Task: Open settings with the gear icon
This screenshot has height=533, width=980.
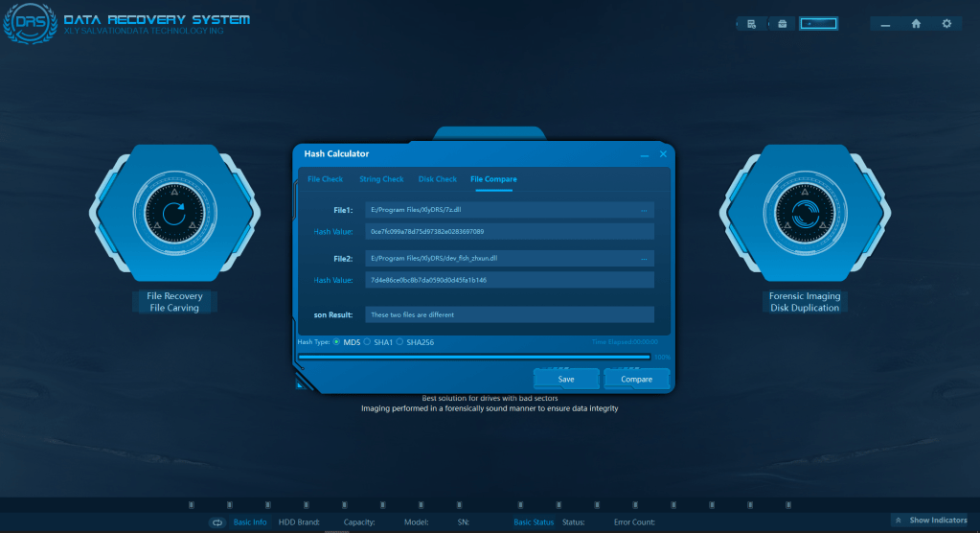Action: point(946,24)
